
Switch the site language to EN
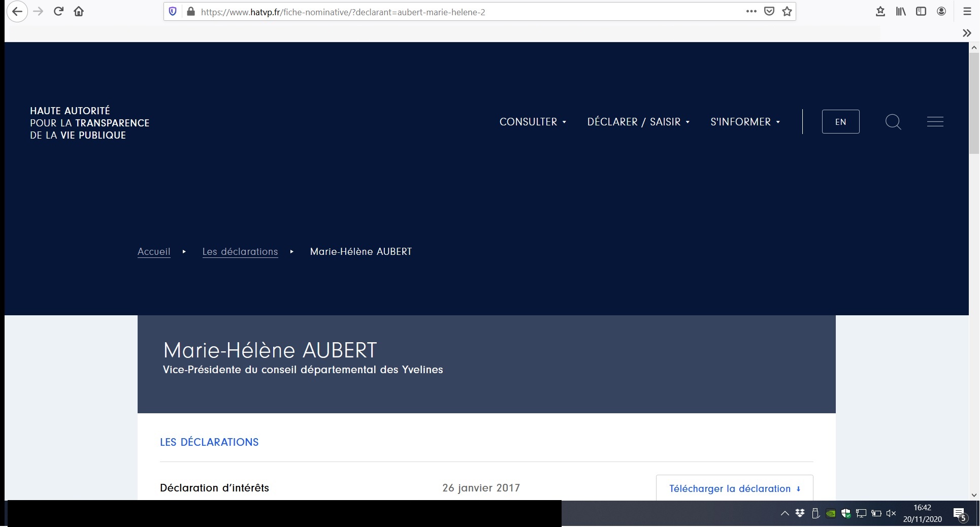click(840, 122)
